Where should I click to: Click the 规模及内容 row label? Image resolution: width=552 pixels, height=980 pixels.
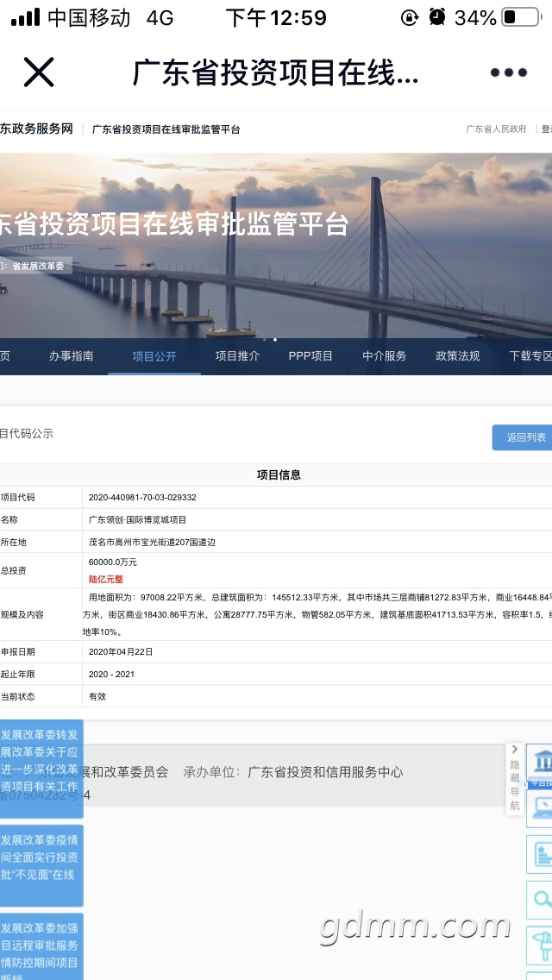point(22,614)
